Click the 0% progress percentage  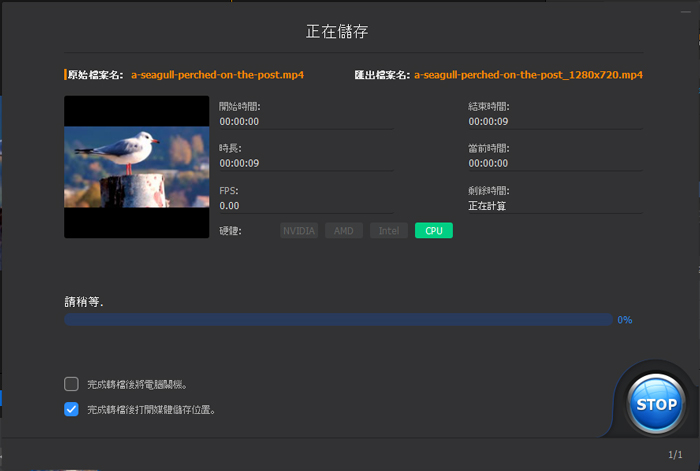click(x=625, y=320)
